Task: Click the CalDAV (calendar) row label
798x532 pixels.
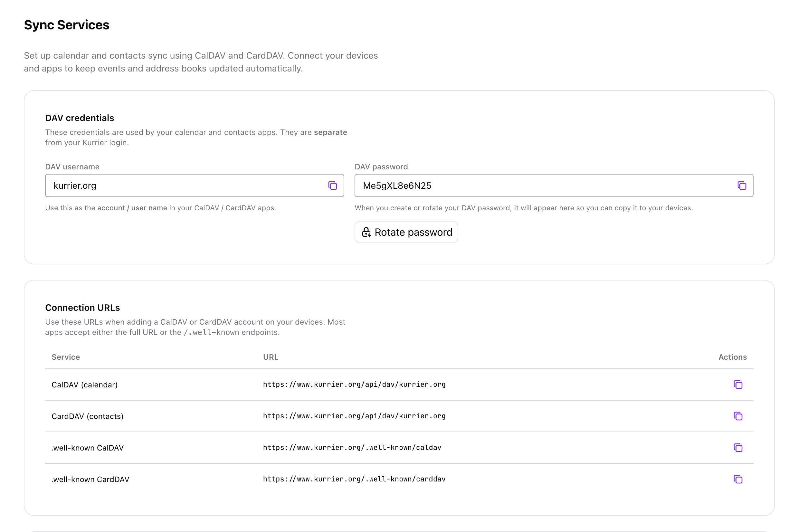Action: click(x=85, y=385)
